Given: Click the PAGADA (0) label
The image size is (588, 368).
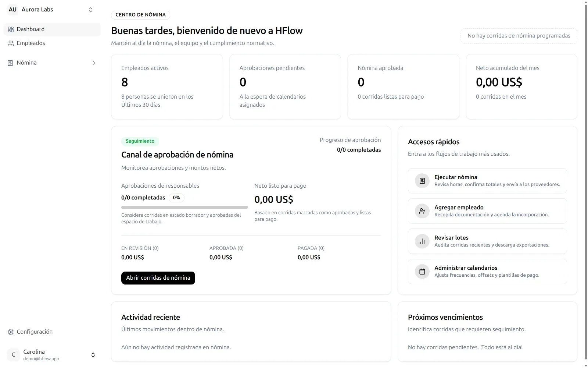Looking at the screenshot, I should coord(311,248).
